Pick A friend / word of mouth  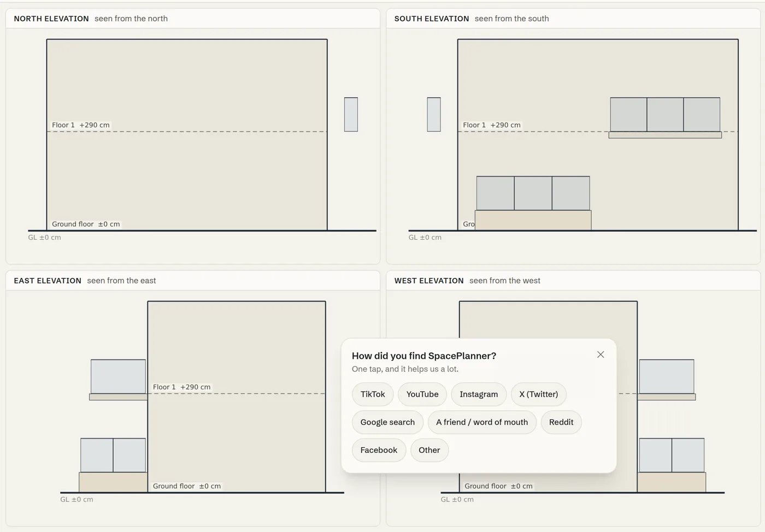point(482,422)
